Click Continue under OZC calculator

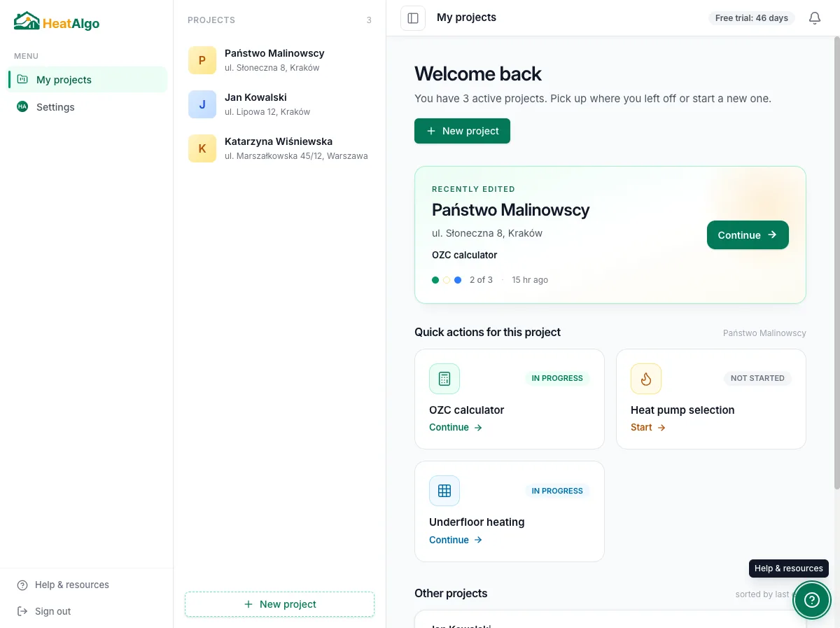[x=456, y=427]
